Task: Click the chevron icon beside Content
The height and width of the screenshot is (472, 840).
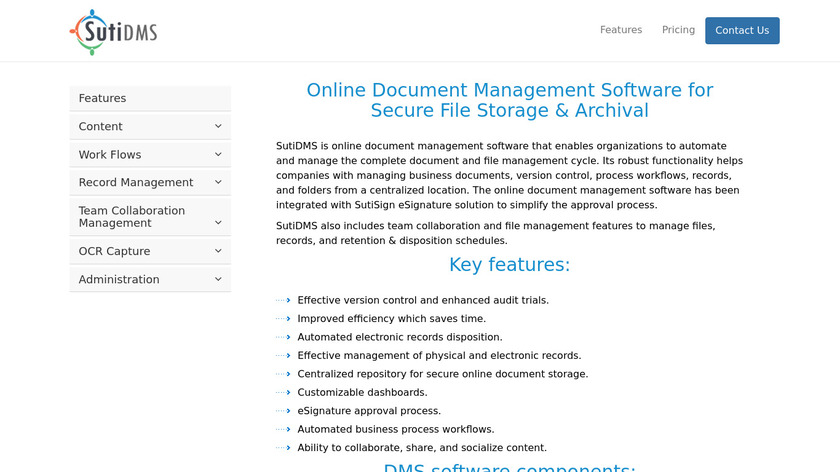Action: (x=218, y=126)
